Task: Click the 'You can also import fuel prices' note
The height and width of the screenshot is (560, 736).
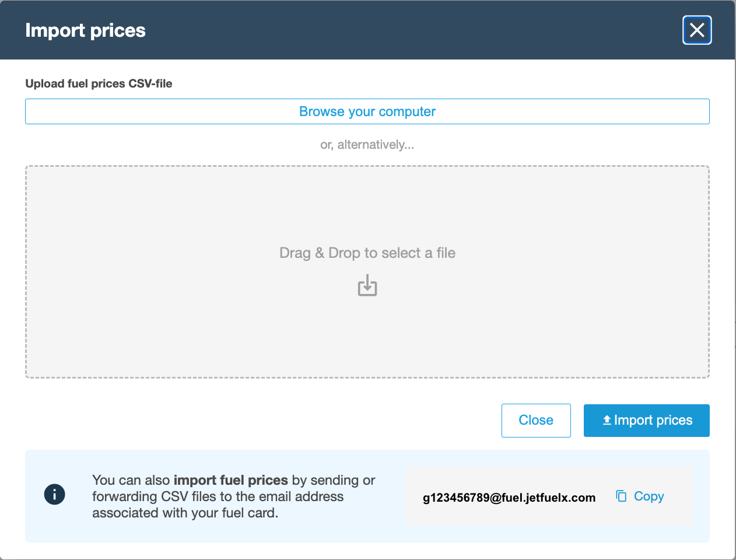Action: point(233,496)
